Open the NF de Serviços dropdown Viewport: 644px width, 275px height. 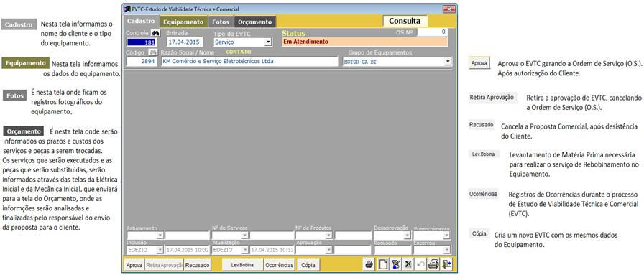245,236
